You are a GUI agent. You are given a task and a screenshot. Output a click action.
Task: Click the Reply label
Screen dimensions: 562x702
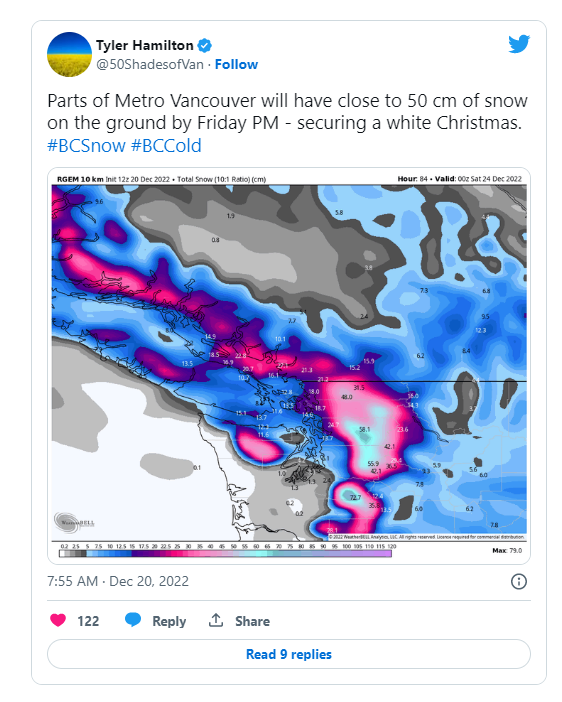[x=169, y=621]
